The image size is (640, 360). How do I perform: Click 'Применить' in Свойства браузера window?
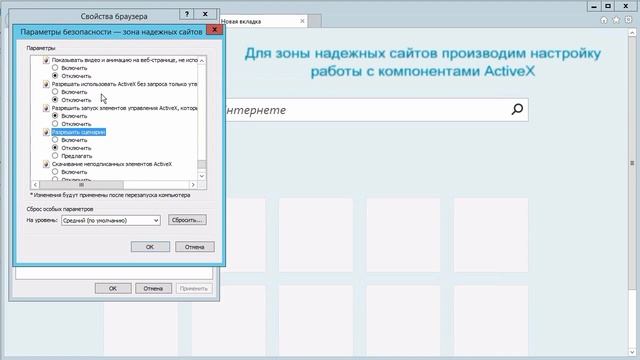coord(194,289)
